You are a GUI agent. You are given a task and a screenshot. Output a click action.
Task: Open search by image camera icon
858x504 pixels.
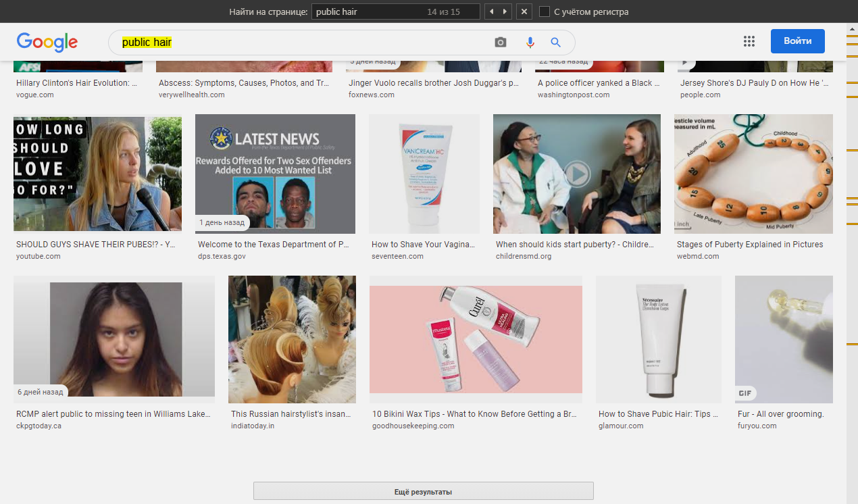tap(500, 43)
